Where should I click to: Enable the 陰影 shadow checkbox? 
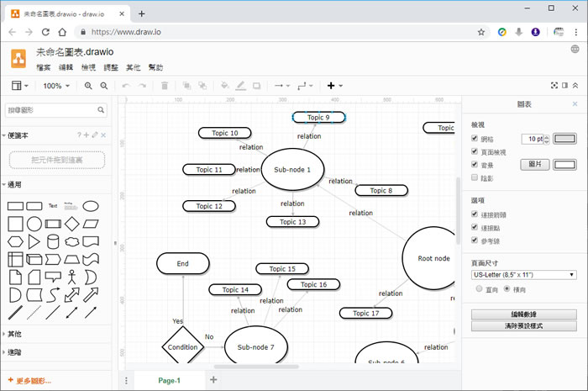(475, 177)
